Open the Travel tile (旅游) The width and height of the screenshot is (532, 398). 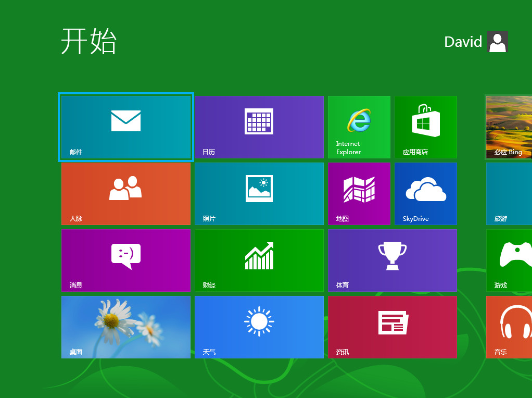coord(509,194)
